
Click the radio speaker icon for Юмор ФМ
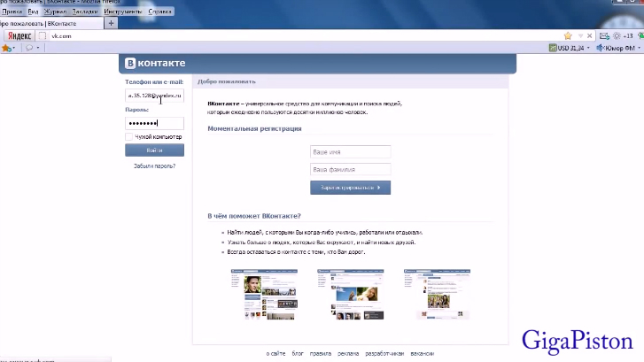coord(600,48)
